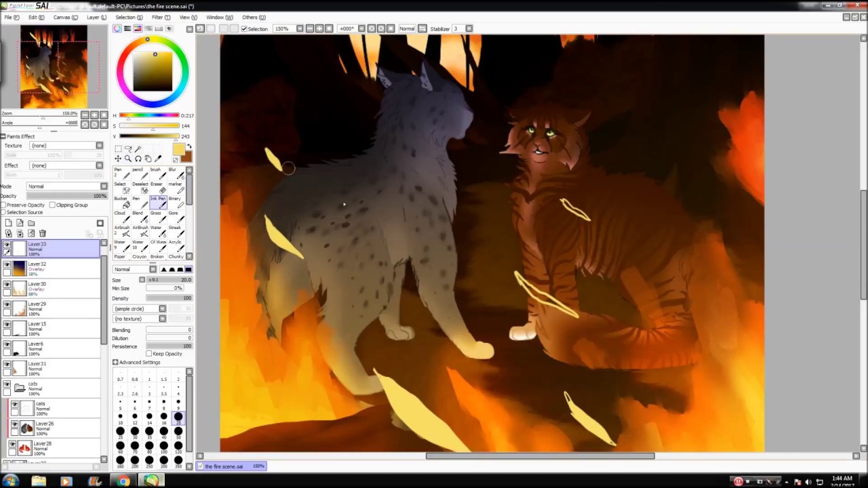868x488 pixels.
Task: Click the navigator preview thumbnail
Action: (54, 67)
